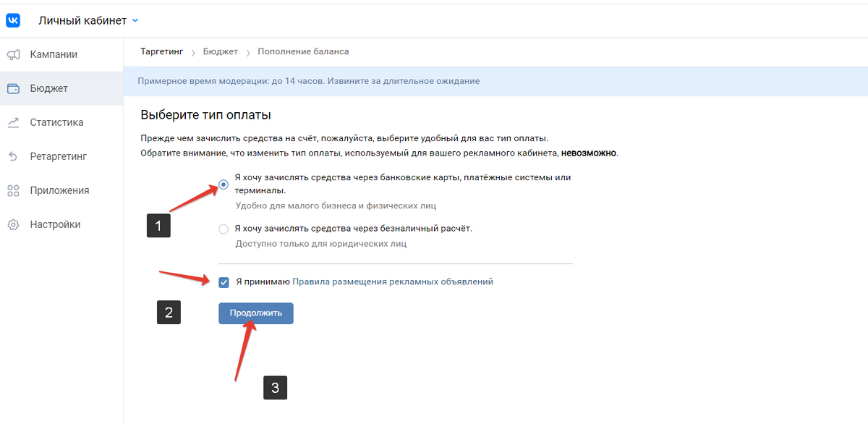Go to Статистика in sidebar
The image size is (868, 424).
61,122
